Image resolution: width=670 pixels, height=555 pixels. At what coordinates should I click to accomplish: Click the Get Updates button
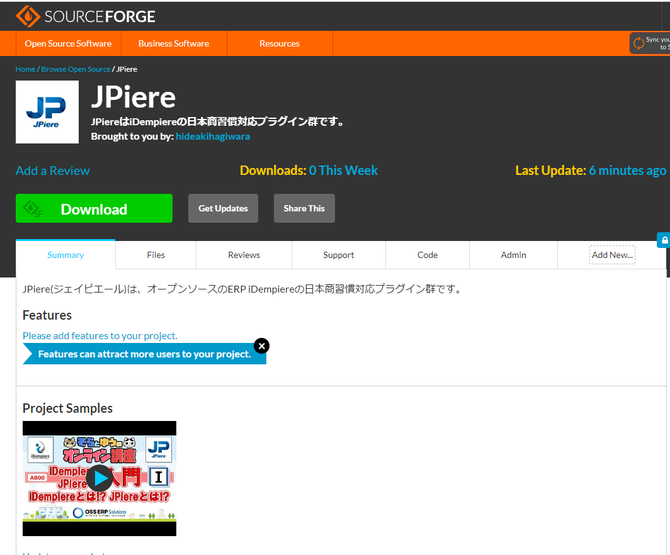[x=223, y=208]
